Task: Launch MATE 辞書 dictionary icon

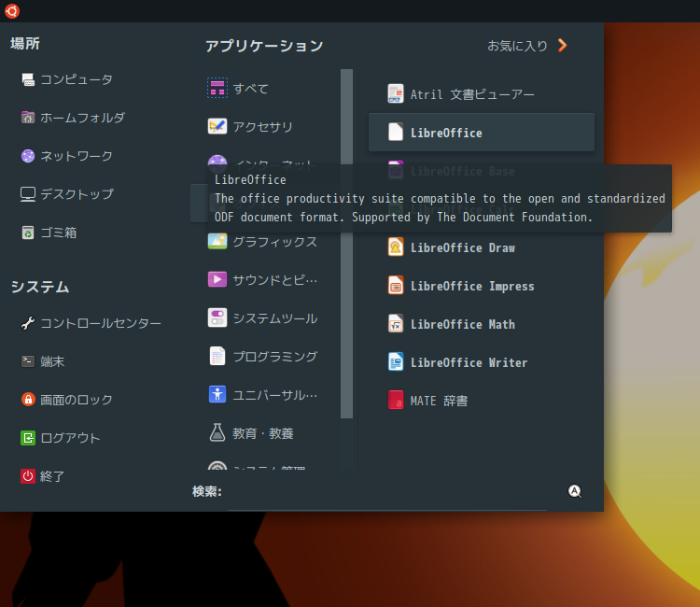Action: coord(396,401)
